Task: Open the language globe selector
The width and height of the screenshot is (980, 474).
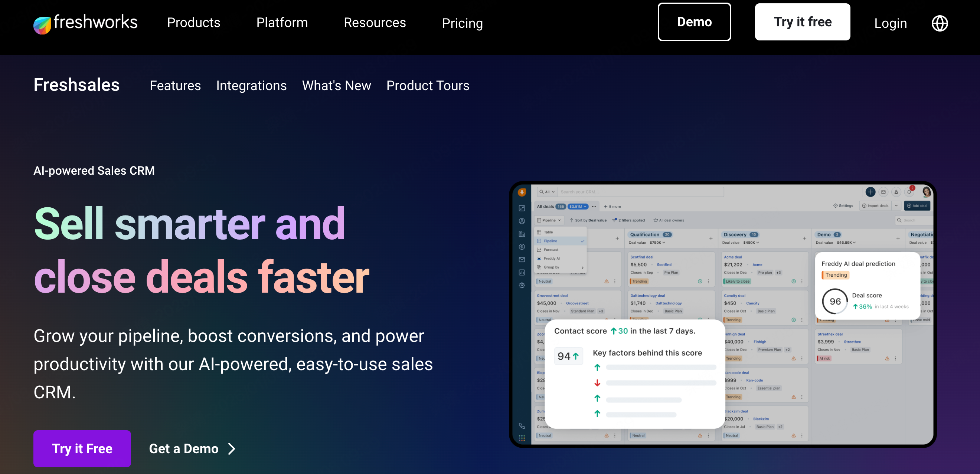Action: pos(939,23)
